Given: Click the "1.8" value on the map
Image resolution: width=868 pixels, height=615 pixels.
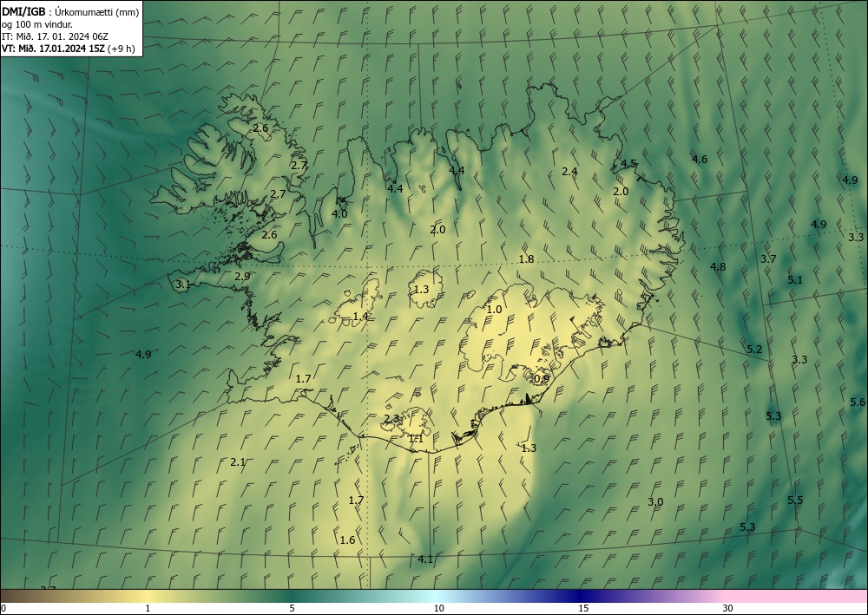Looking at the screenshot, I should pyautogui.click(x=526, y=259).
